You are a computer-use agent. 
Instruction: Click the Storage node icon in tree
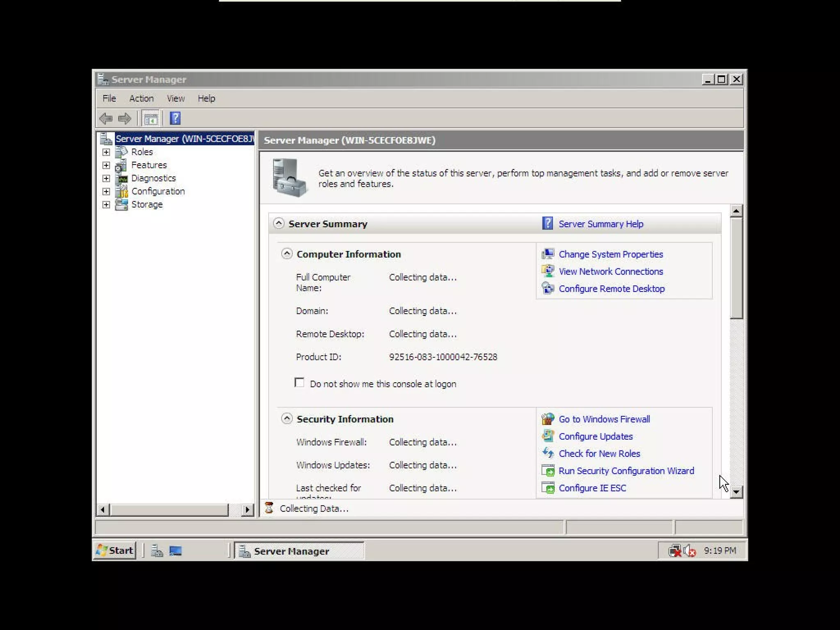pyautogui.click(x=121, y=204)
